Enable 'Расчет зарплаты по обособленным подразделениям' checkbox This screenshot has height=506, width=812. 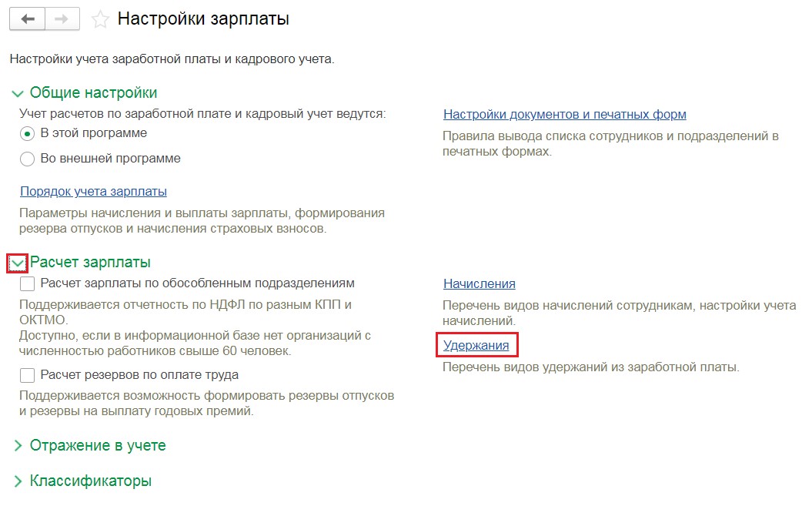28,283
